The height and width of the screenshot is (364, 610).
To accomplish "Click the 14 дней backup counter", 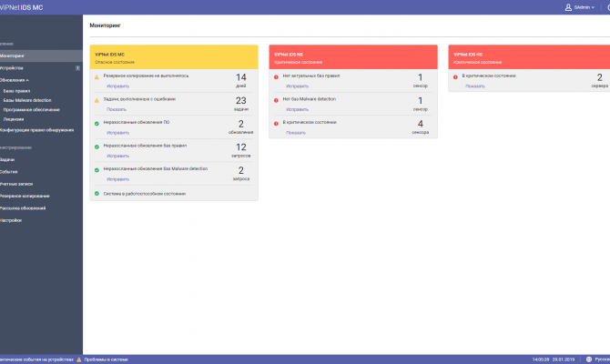I will tap(241, 80).
